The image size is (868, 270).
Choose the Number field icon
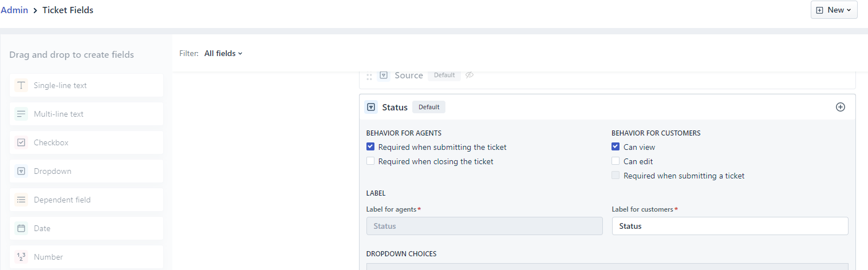[21, 257]
